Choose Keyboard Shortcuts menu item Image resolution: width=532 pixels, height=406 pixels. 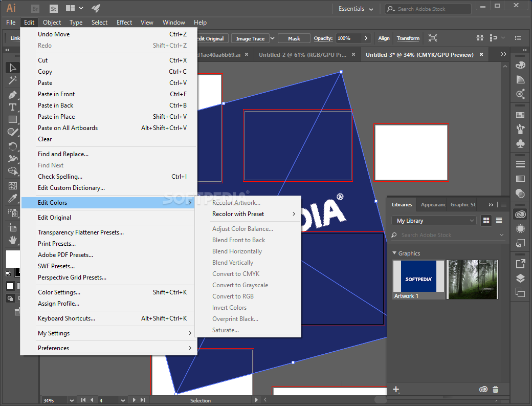point(108,318)
